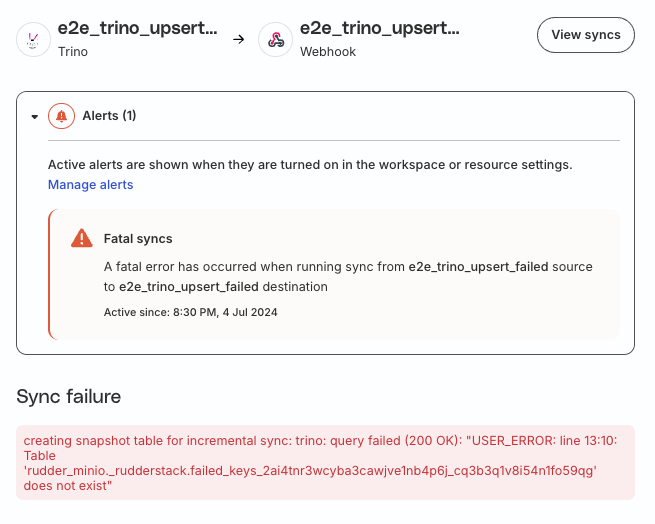Click the fatal error description text
Viewport: 655px width, 524px height.
[x=348, y=277]
